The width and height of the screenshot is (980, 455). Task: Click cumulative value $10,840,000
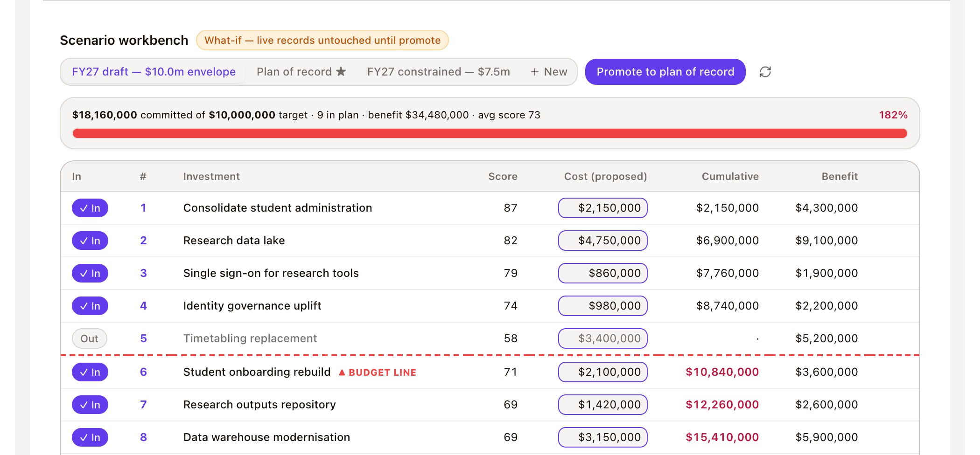tap(722, 372)
